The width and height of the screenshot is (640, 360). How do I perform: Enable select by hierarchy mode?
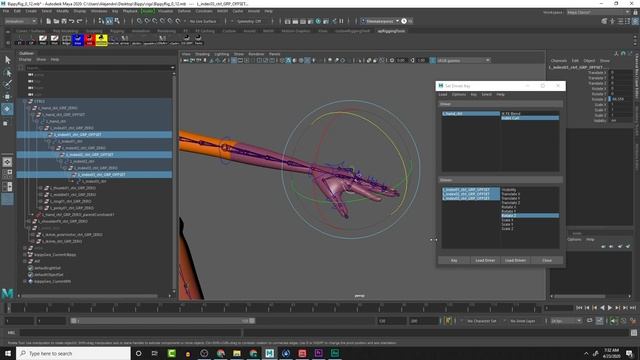tap(101, 21)
